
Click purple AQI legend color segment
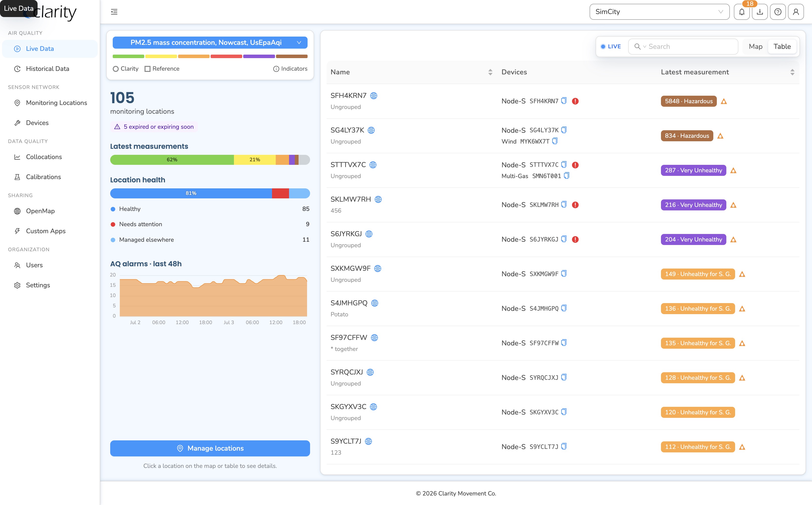point(259,56)
